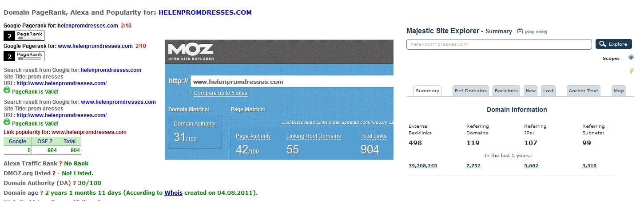Switch to the Anchor Text tab
Screen dimensions: 644x212
point(584,90)
